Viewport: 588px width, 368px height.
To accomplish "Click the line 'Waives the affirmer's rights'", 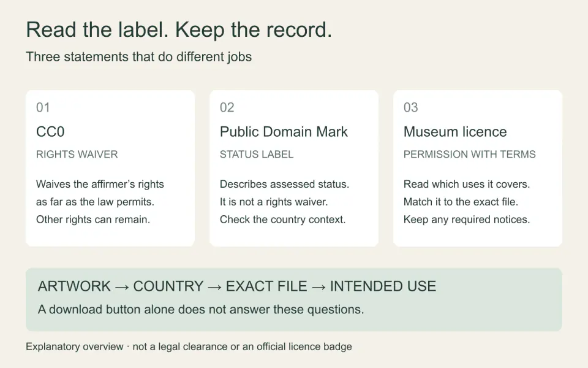I will 100,185.
